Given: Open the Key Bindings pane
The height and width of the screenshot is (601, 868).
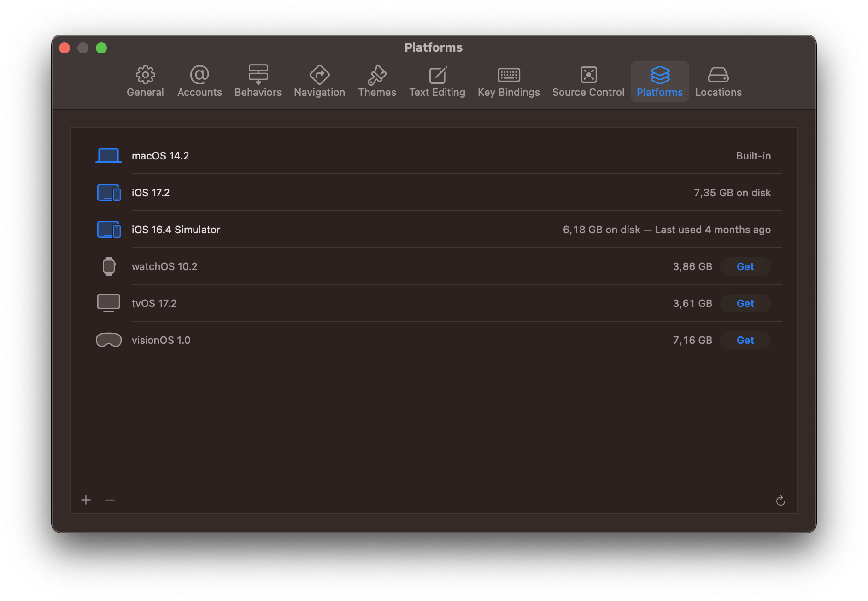Looking at the screenshot, I should click(x=509, y=81).
